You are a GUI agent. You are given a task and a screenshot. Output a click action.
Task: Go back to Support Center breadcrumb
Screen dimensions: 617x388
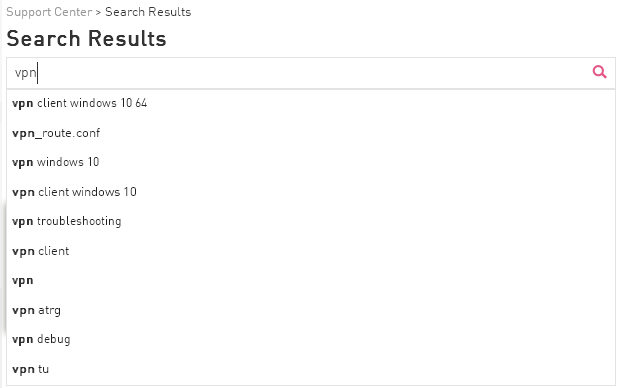(49, 12)
